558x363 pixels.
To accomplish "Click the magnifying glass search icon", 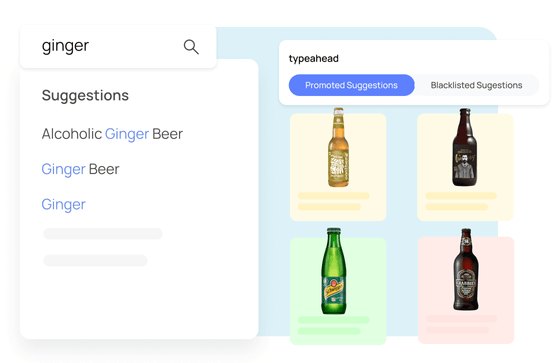I will click(191, 47).
